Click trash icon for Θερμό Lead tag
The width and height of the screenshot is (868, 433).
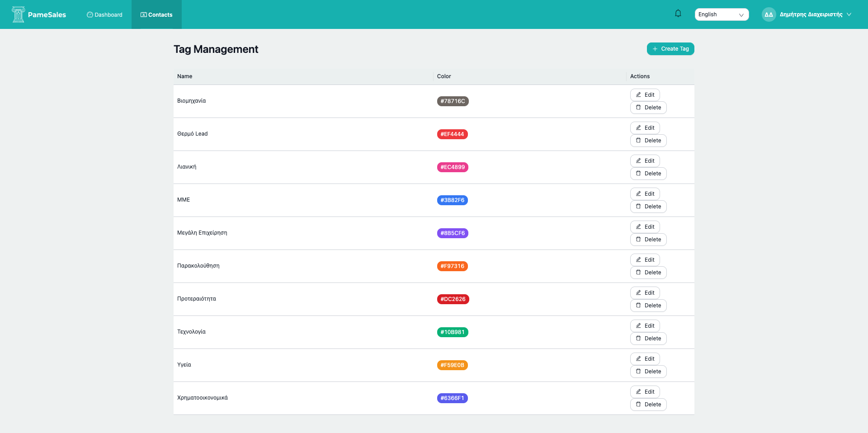(x=638, y=141)
